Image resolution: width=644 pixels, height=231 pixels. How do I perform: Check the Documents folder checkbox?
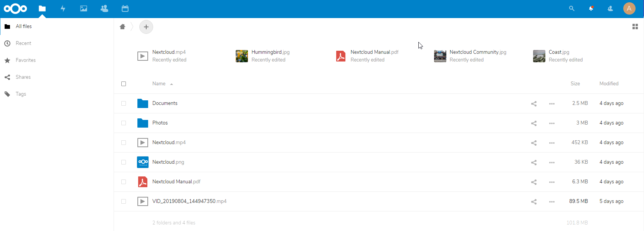(x=124, y=103)
